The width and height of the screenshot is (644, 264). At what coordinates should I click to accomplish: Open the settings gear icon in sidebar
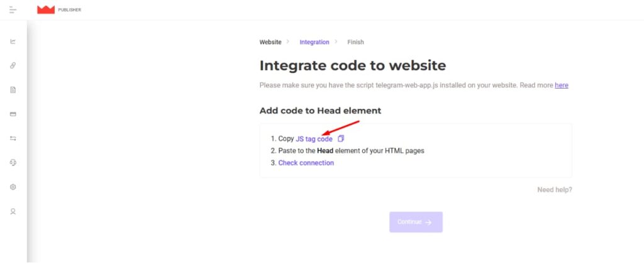[13, 187]
